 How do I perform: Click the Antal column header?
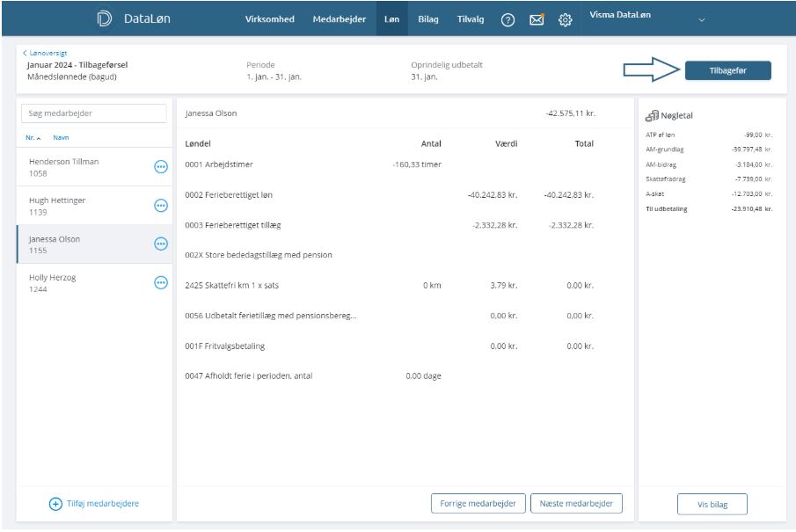431,143
